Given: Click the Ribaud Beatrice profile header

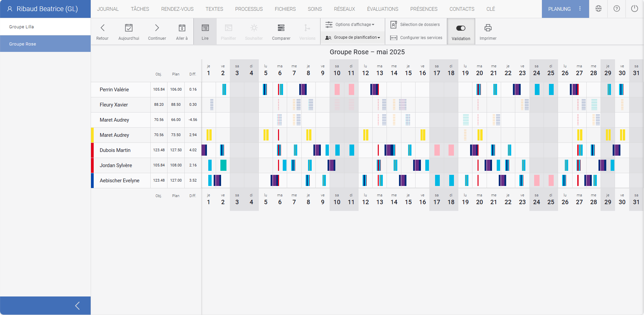Looking at the screenshot, I should click(x=45, y=9).
